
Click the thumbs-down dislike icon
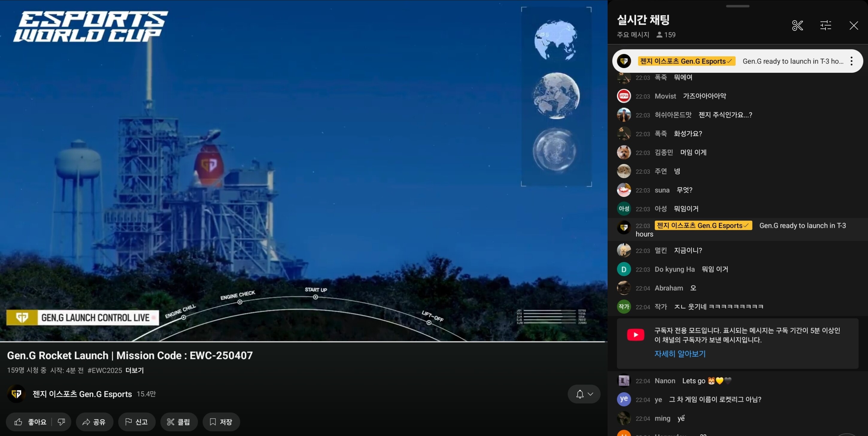(x=61, y=422)
